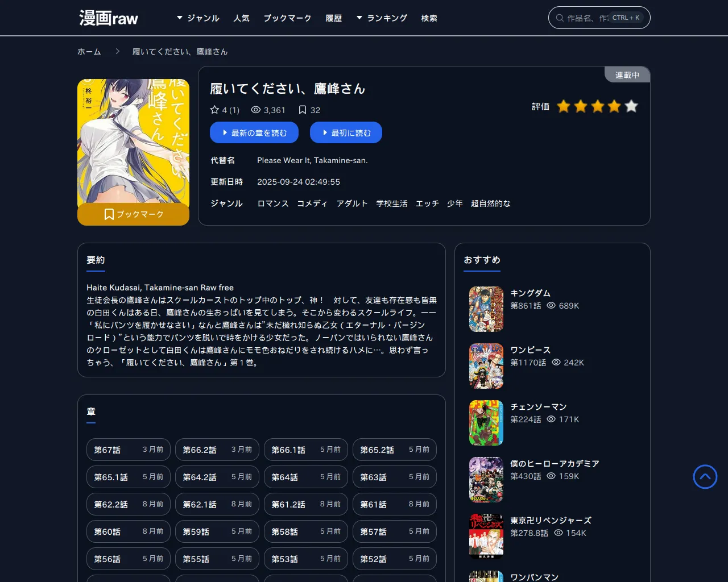
Task: Open recommended title 東京卍リベンジャーズ
Action: click(551, 520)
